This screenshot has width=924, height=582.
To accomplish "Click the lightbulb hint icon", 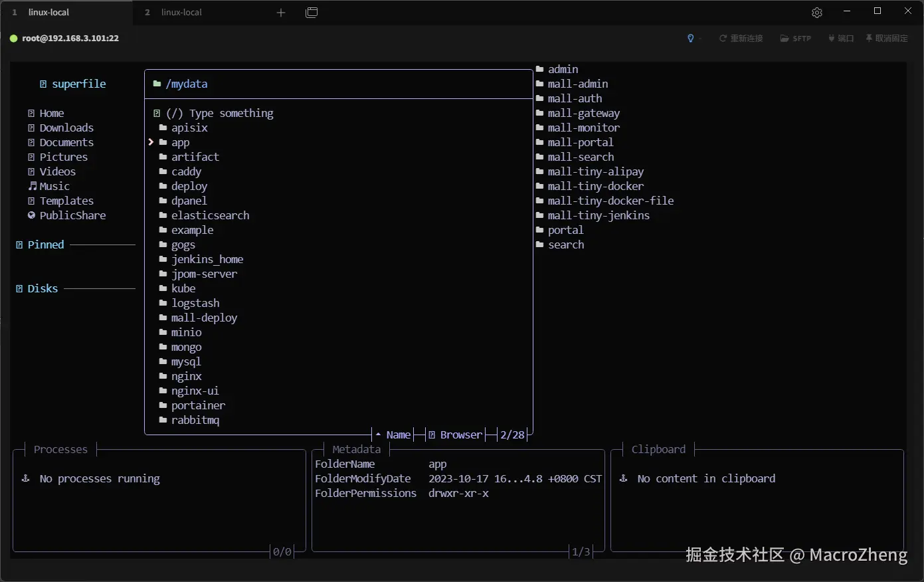I will [x=690, y=39].
